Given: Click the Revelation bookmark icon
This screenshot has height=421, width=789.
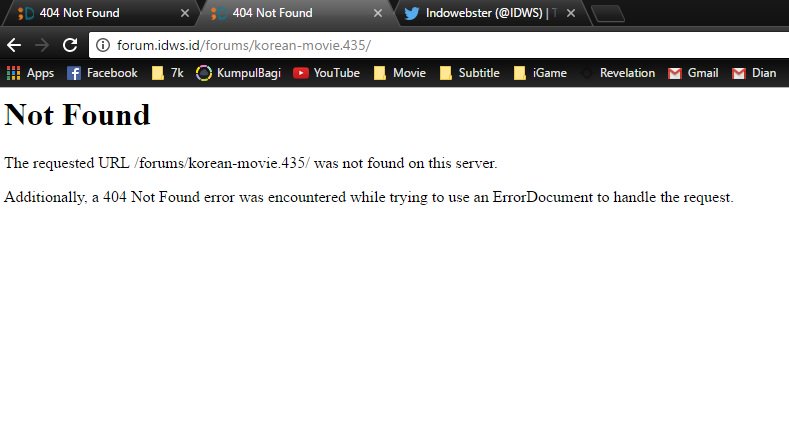Looking at the screenshot, I should pyautogui.click(x=587, y=73).
